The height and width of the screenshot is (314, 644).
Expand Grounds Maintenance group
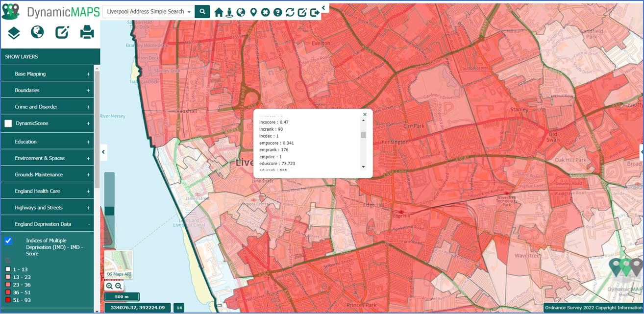[x=88, y=175]
